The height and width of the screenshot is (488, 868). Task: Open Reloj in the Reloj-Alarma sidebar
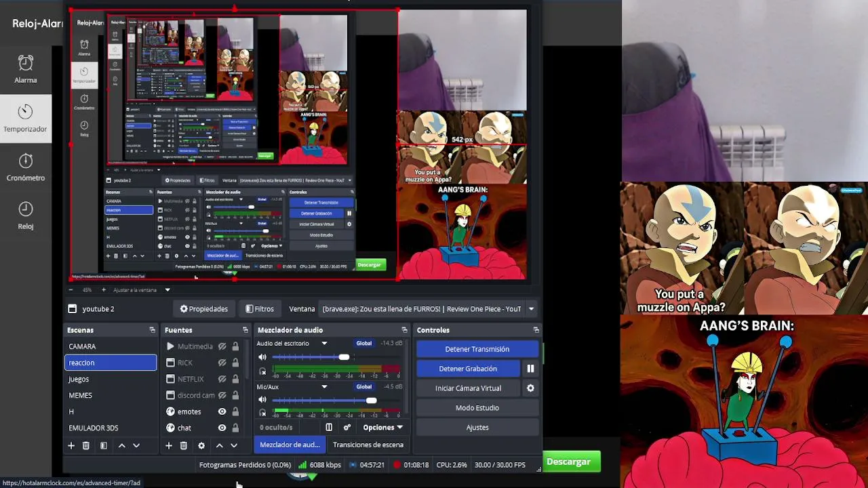click(x=26, y=216)
